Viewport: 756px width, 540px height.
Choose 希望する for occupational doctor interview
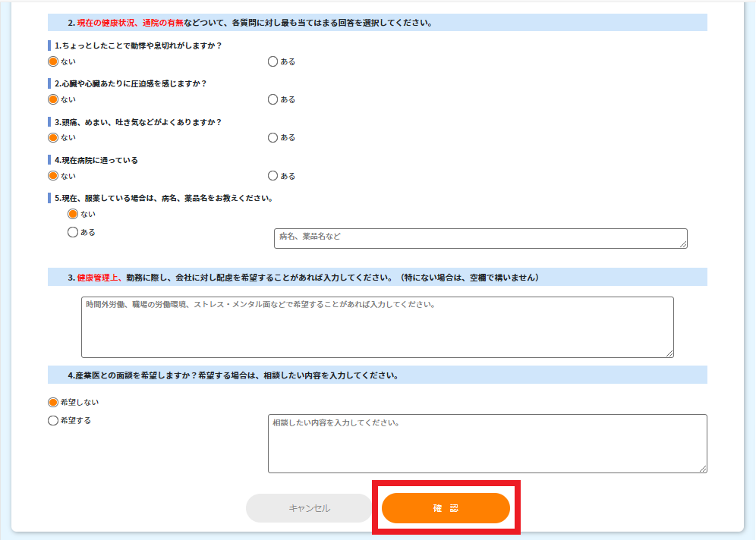pos(53,420)
